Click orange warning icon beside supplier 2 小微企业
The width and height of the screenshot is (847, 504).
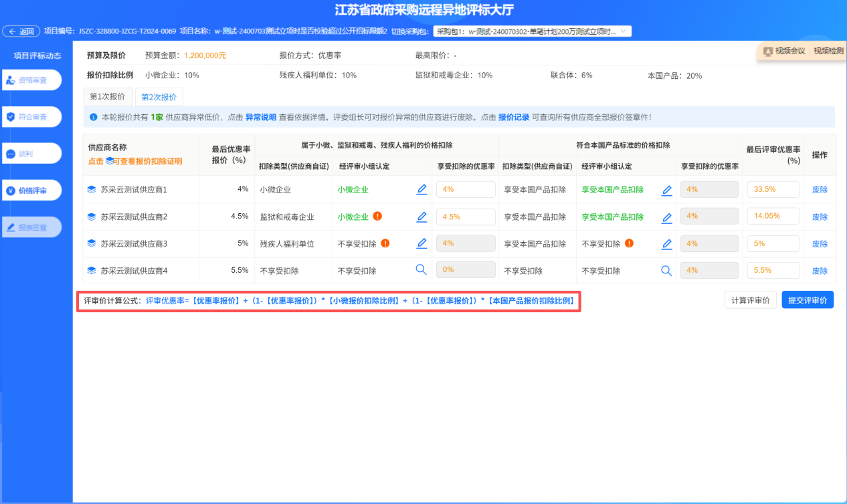click(377, 217)
